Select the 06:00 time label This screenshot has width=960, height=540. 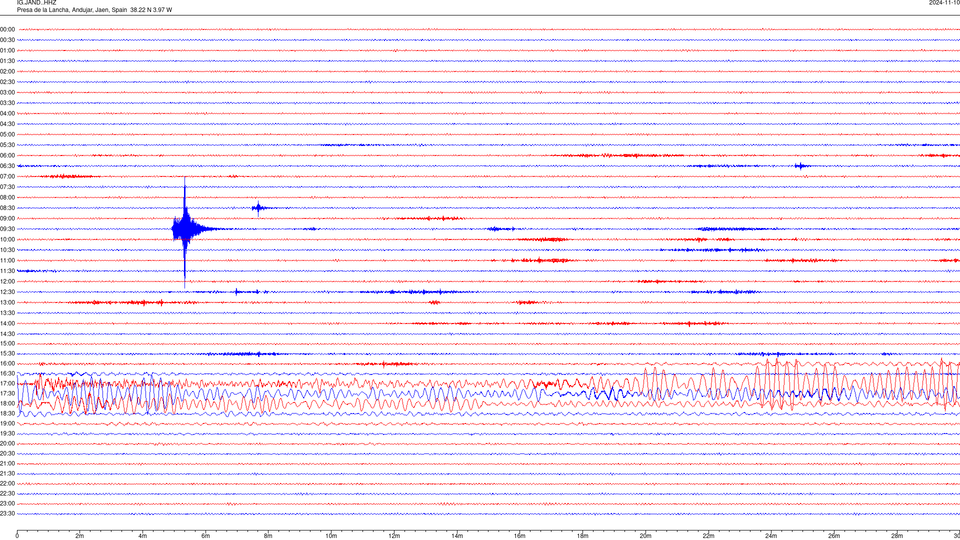coord(7,156)
